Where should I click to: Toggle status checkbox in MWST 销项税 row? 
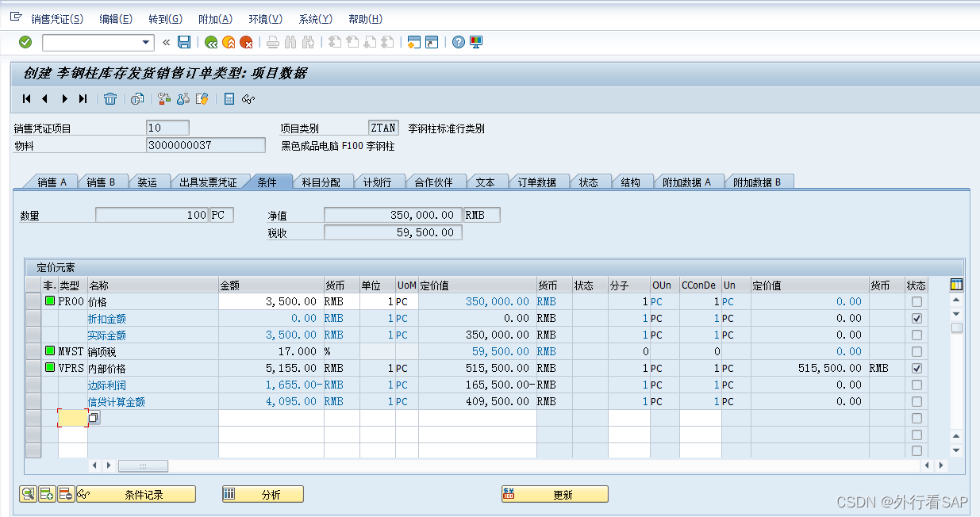(917, 352)
